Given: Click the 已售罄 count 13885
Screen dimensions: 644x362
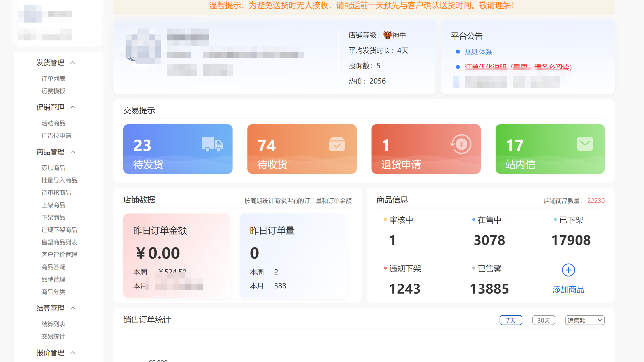Looking at the screenshot, I should [x=489, y=289].
